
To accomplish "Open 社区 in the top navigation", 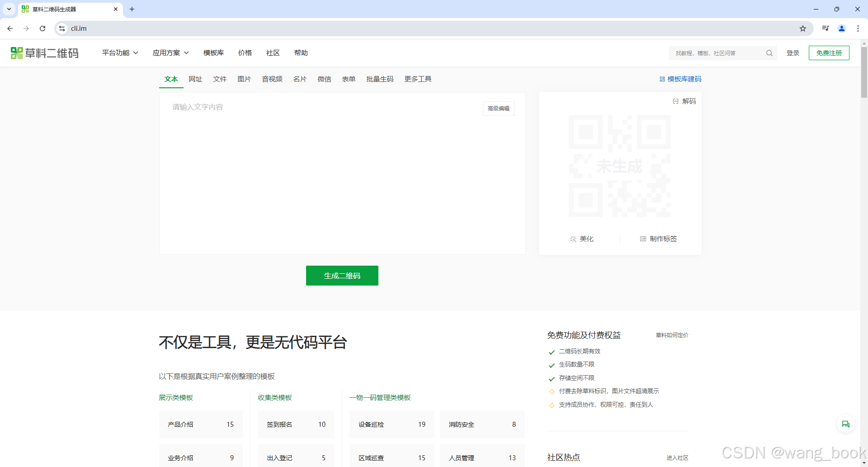I will tap(273, 53).
